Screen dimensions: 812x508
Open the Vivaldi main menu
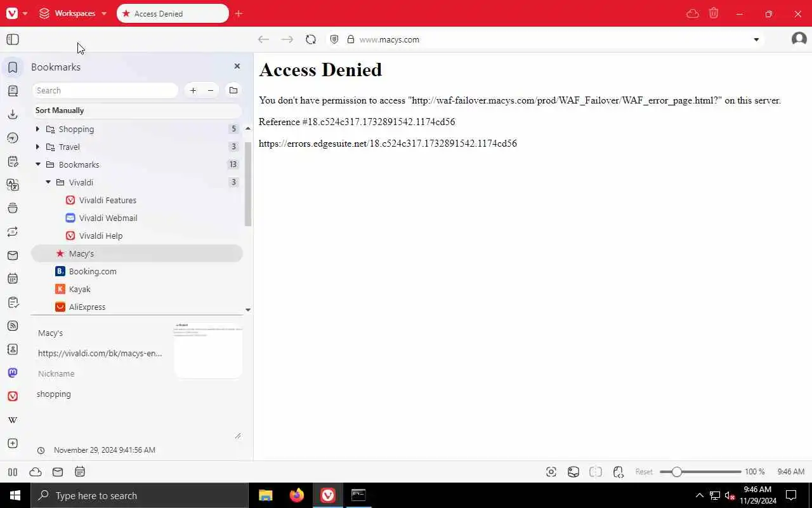coord(12,13)
